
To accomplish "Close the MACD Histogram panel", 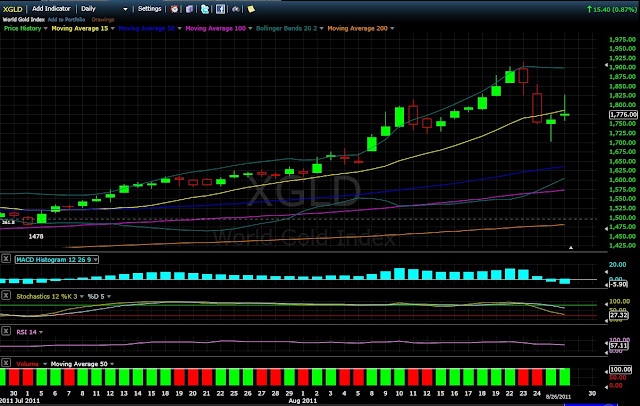I will point(6,259).
